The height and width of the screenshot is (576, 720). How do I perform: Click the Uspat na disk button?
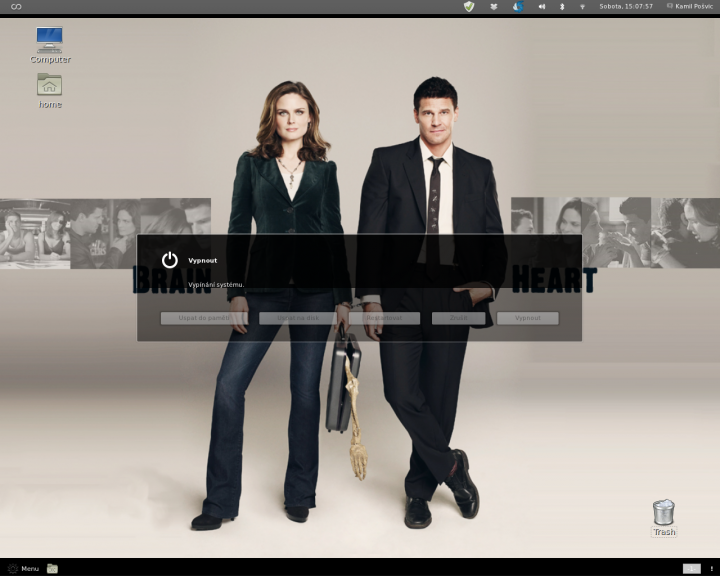tap(298, 318)
